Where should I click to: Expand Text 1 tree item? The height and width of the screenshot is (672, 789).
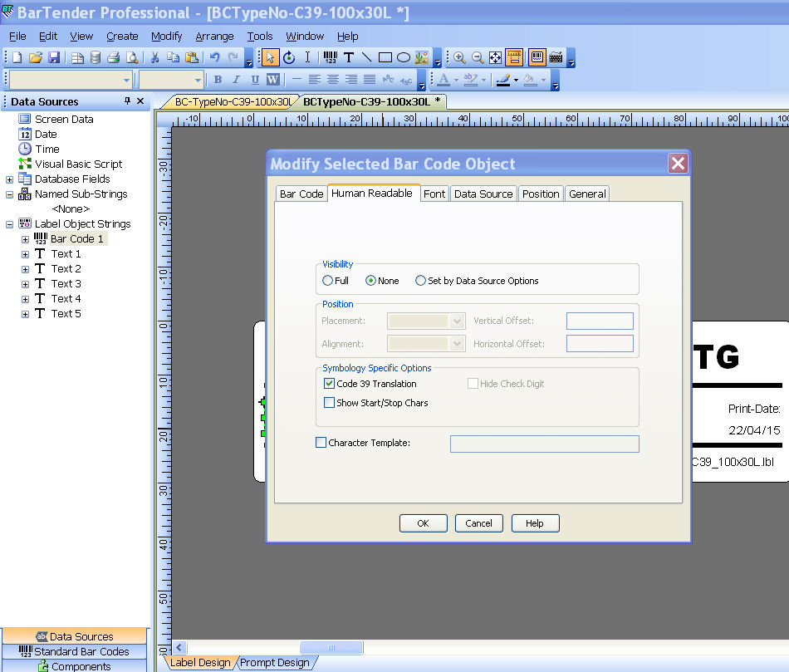click(x=25, y=254)
